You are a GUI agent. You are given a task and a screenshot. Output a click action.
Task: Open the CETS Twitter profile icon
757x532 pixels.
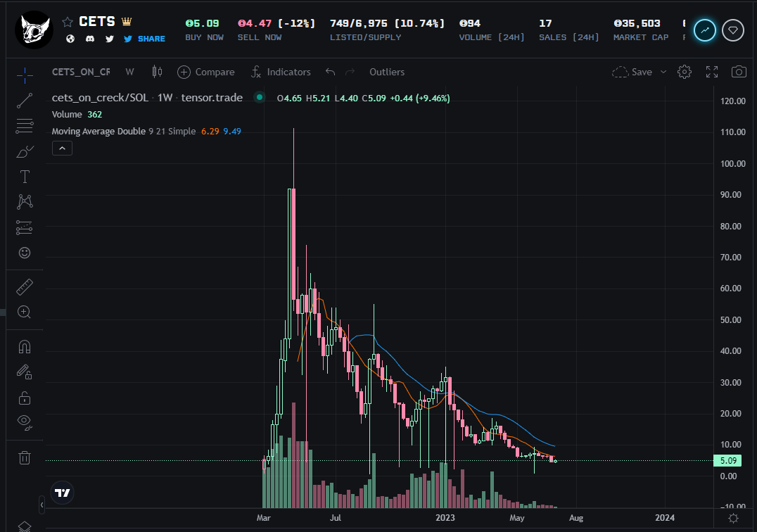coord(110,39)
